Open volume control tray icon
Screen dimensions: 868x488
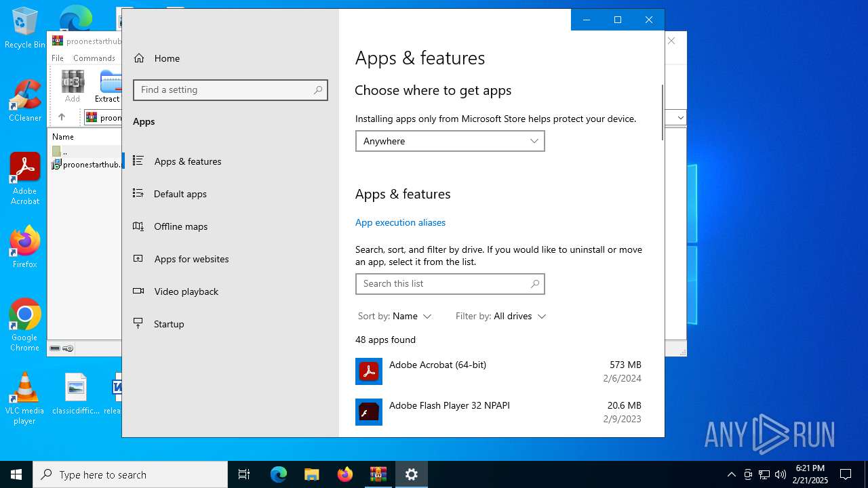click(781, 474)
